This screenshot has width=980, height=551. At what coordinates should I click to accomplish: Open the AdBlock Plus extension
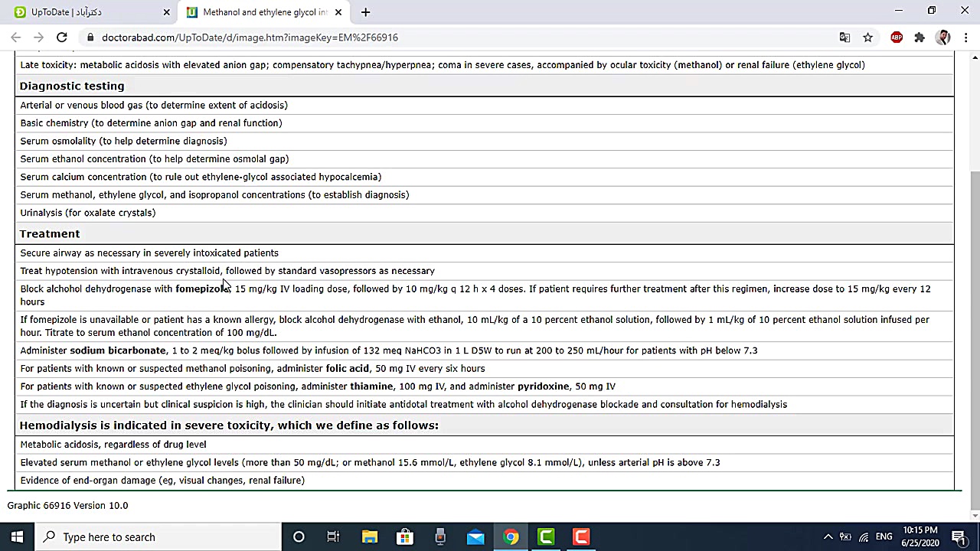click(897, 37)
